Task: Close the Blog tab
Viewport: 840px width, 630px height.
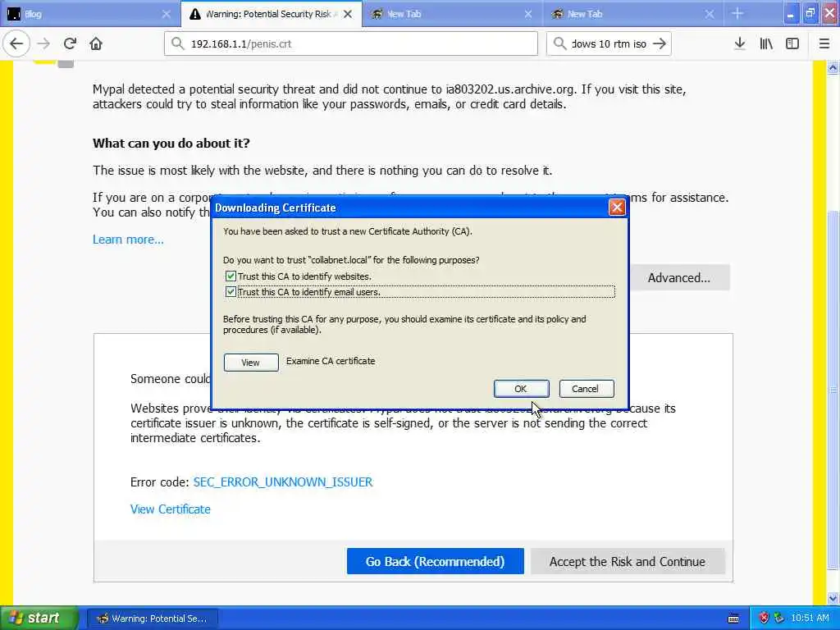Action: point(166,14)
